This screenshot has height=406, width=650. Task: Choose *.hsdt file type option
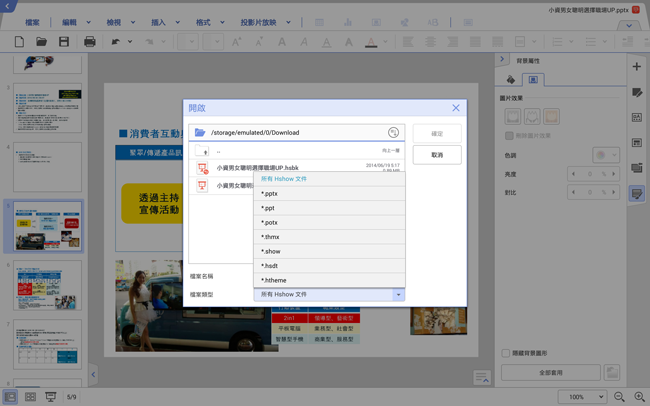coord(329,266)
